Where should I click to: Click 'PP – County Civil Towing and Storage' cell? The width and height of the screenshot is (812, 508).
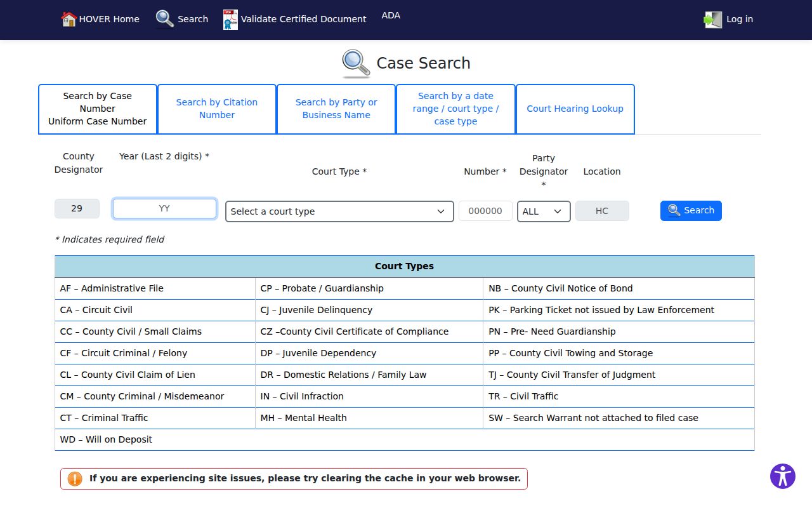coord(619,353)
